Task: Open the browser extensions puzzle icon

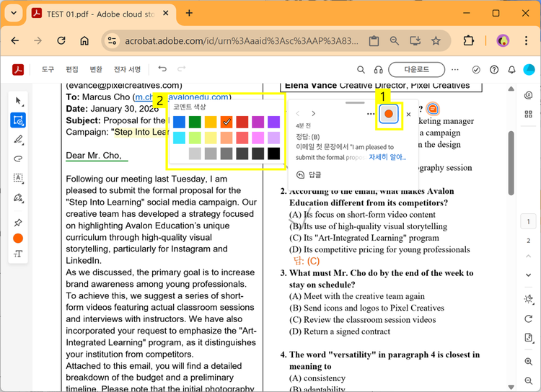Action: tap(468, 40)
